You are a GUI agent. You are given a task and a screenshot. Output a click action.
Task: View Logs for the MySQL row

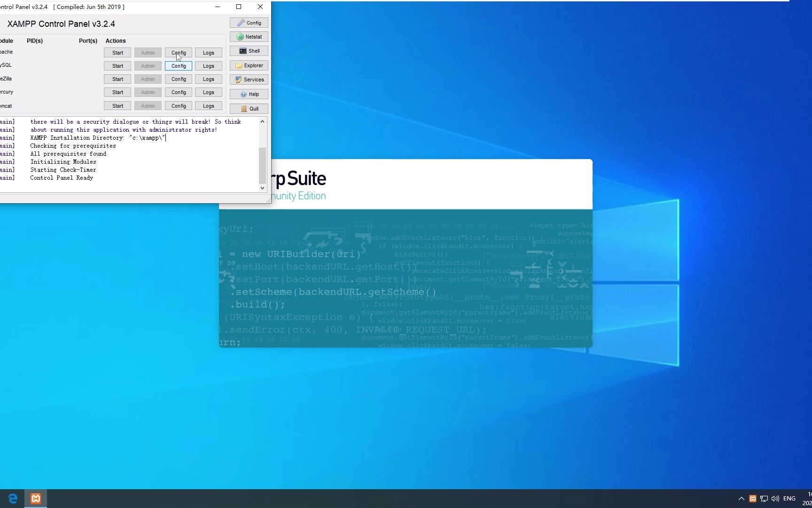point(209,66)
